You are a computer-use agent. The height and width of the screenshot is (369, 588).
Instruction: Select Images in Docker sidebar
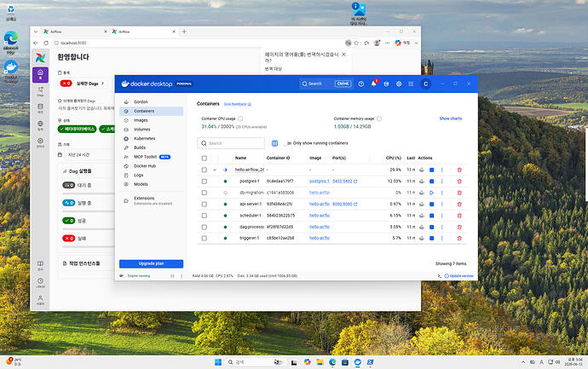[151, 120]
